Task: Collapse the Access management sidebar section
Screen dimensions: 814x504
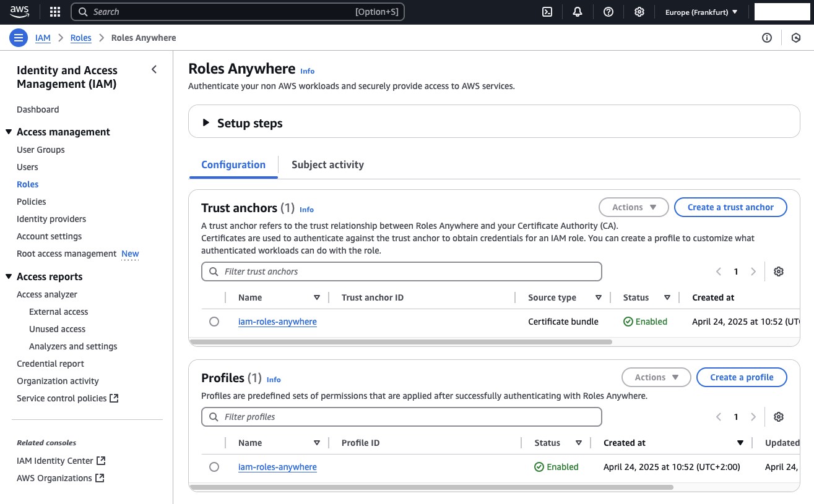Action: click(9, 132)
